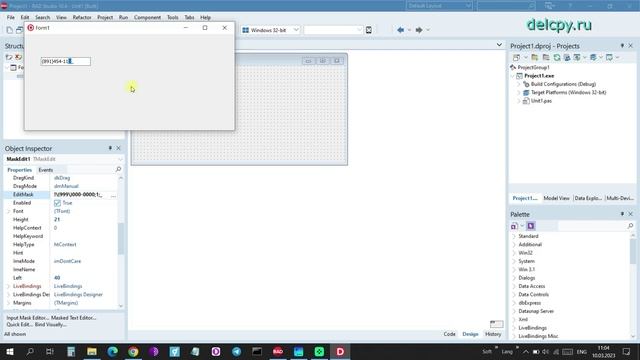Click the Masked Text Editor link
Image resolution: width=640 pixels, height=360 pixels.
coord(73,318)
